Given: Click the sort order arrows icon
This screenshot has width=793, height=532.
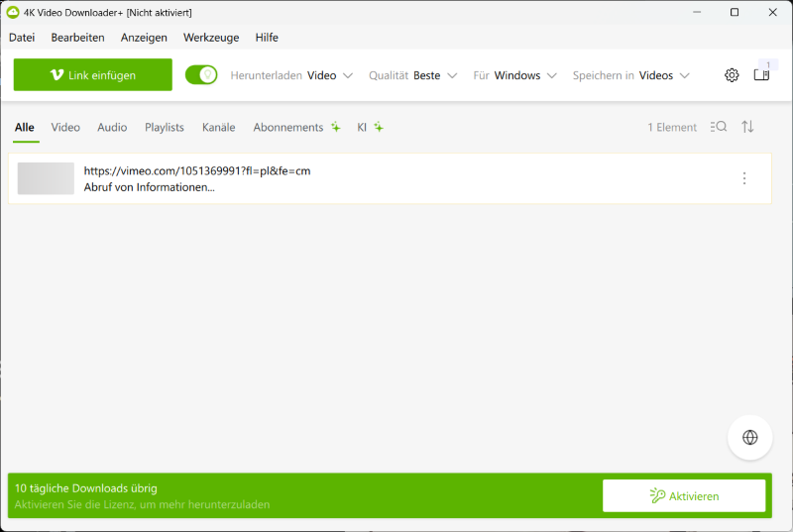Looking at the screenshot, I should pos(747,127).
